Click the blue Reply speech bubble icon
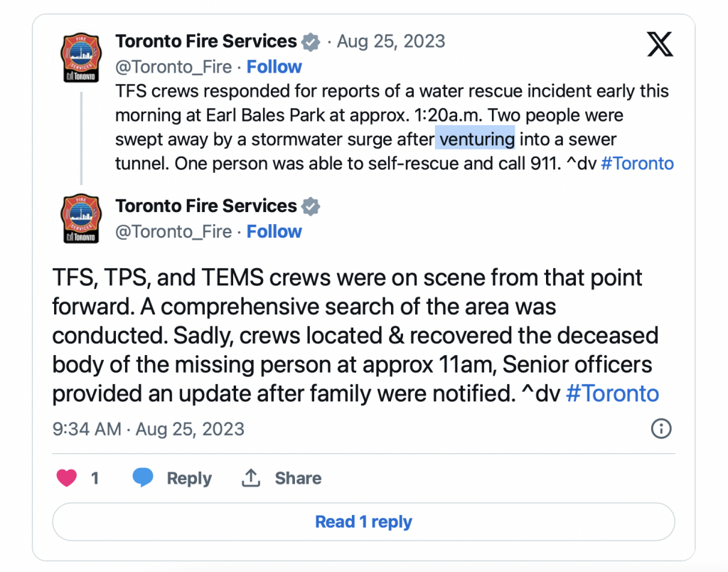This screenshot has height=572, width=728. 143,477
